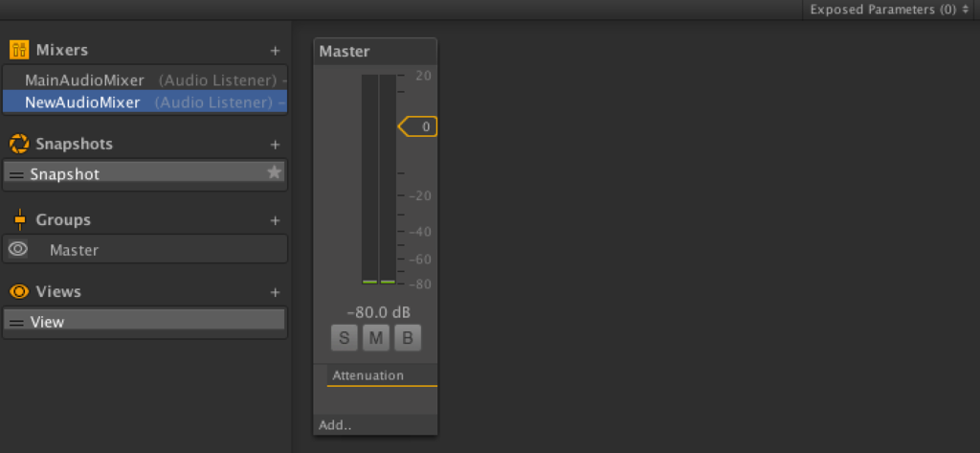980x453 pixels.
Task: Bypass Master effects with B button
Action: [x=408, y=338]
